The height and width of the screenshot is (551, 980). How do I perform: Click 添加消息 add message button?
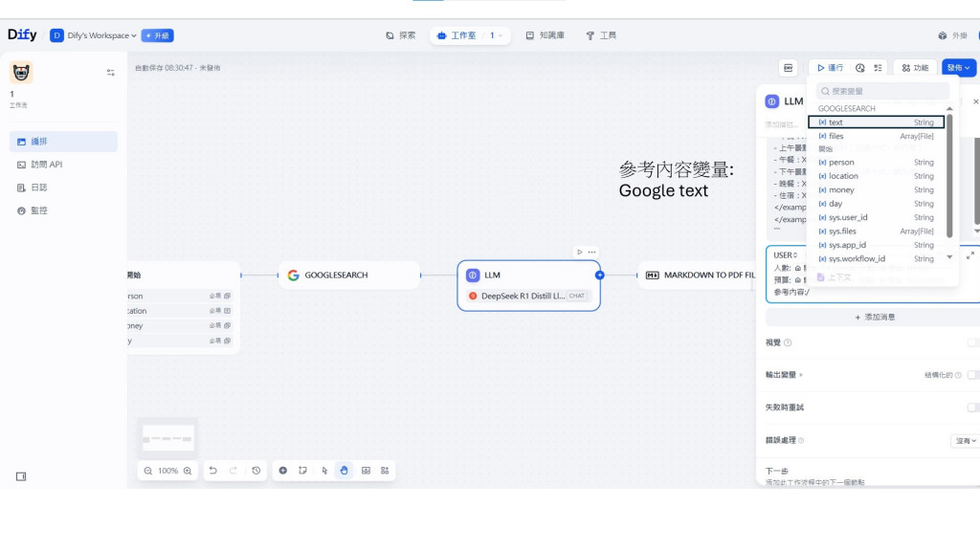(875, 318)
